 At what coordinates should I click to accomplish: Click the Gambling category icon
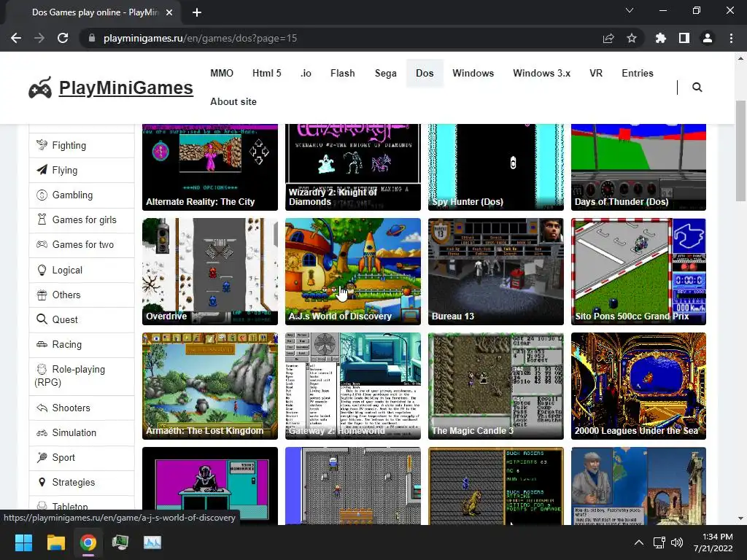(x=42, y=195)
